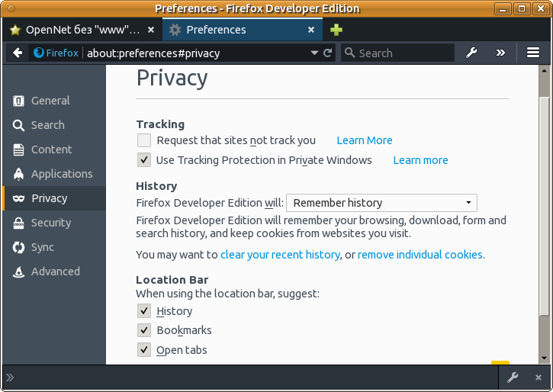This screenshot has width=553, height=392.
Task: Click the back arrow navigation button
Action: tap(18, 53)
